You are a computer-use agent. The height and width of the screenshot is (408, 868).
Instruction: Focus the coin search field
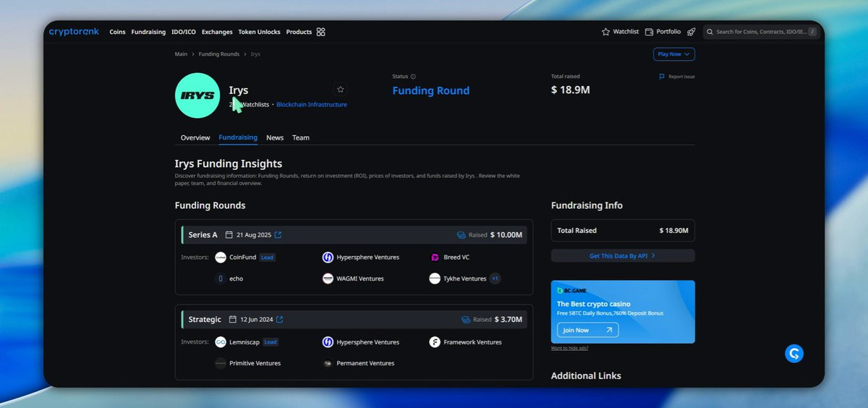pos(761,32)
